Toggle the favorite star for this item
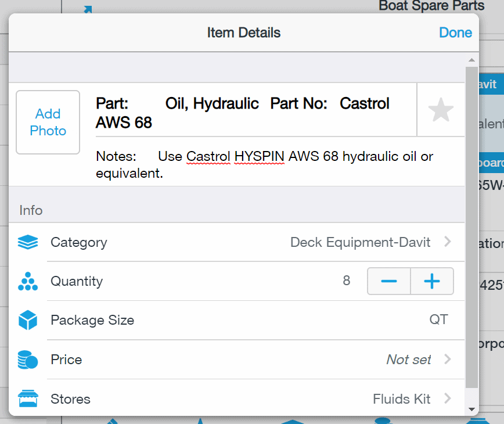The image size is (504, 424). pos(441,110)
